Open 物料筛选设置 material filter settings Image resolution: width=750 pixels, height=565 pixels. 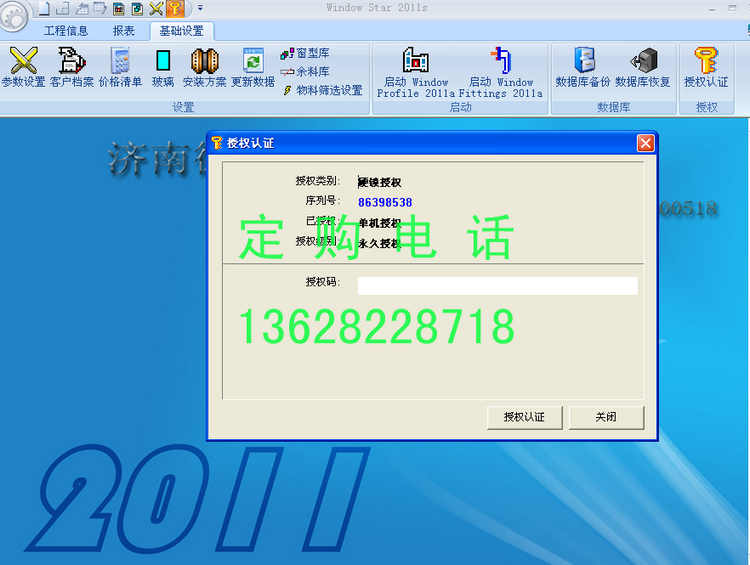(322, 90)
